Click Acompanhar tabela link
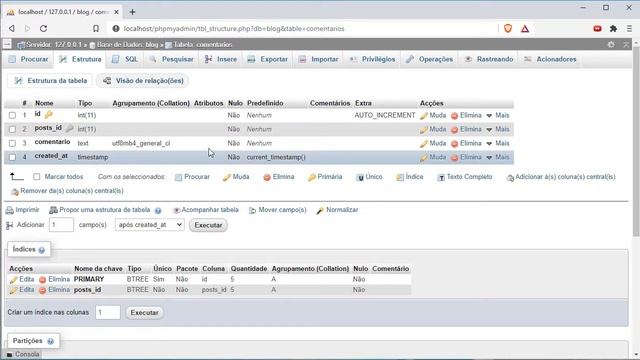Image resolution: width=640 pixels, height=360 pixels. click(206, 210)
